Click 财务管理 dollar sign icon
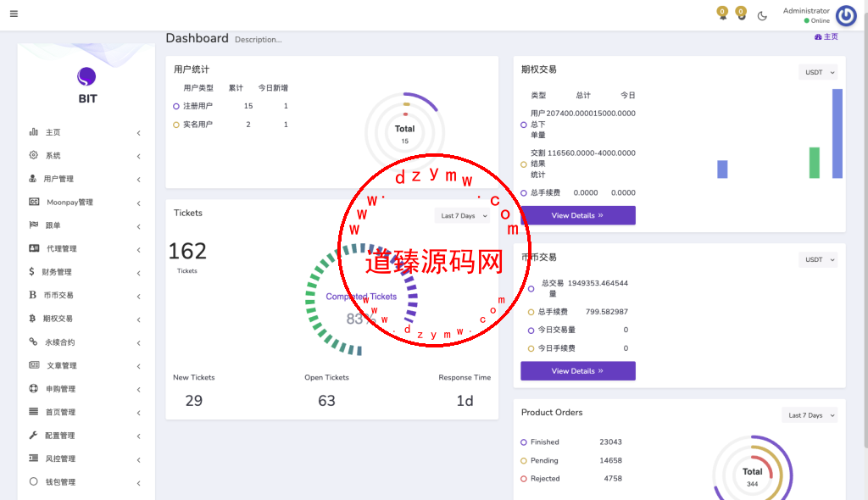Screen dimensions: 868x500 [31, 271]
